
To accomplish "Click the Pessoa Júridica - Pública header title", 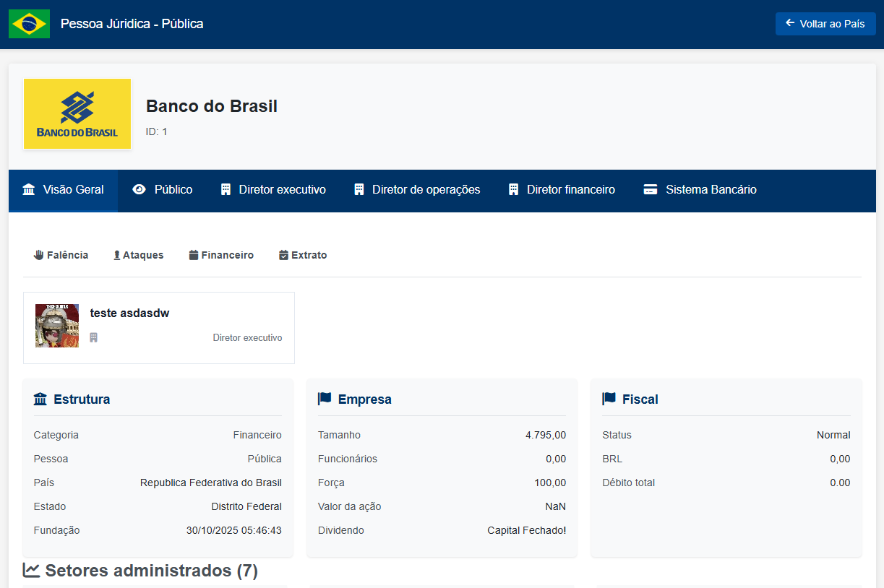I will (x=132, y=24).
